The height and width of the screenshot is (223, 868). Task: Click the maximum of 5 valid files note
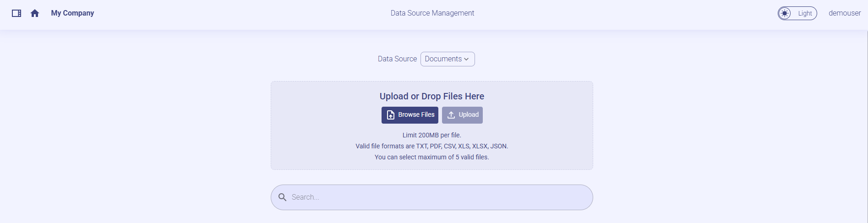[x=431, y=157]
